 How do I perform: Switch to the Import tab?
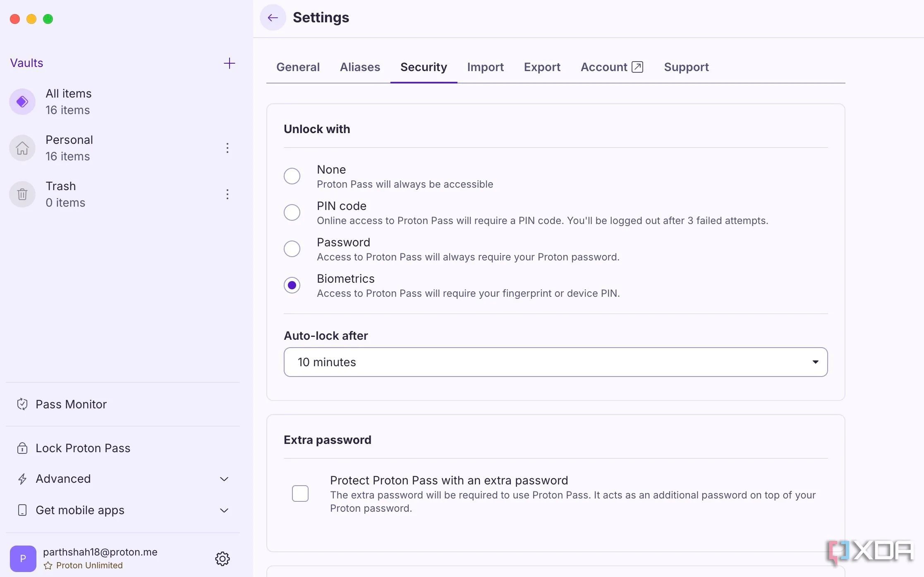click(485, 67)
